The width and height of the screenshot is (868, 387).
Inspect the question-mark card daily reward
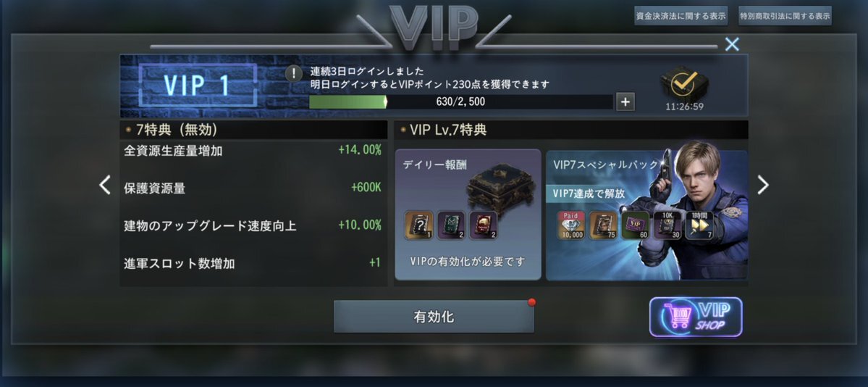[x=419, y=225]
